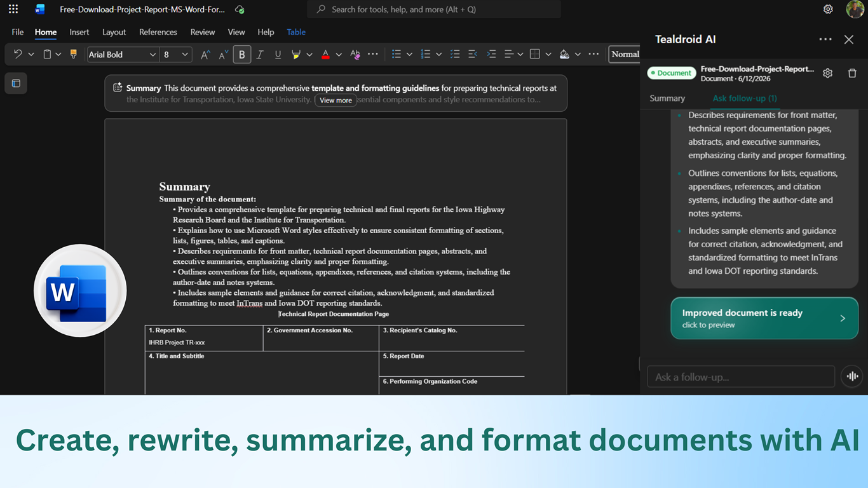The width and height of the screenshot is (868, 488).
Task: Toggle Bold formatting
Action: tap(241, 55)
